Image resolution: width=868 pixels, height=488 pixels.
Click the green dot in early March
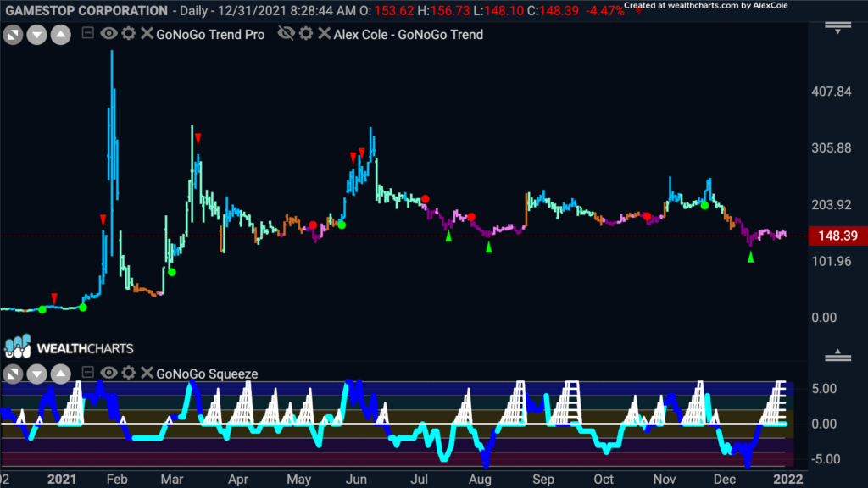tap(172, 272)
